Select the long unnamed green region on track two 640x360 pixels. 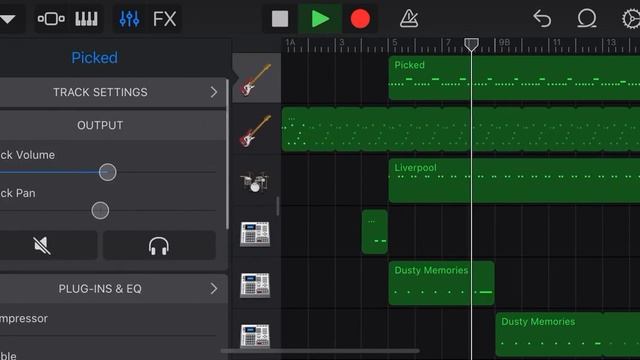click(461, 130)
